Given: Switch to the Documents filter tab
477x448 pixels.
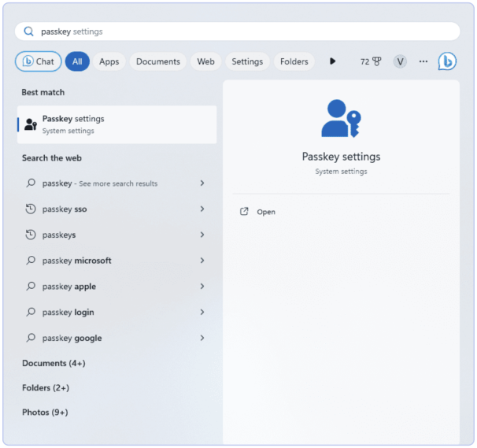Looking at the screenshot, I should click(158, 61).
